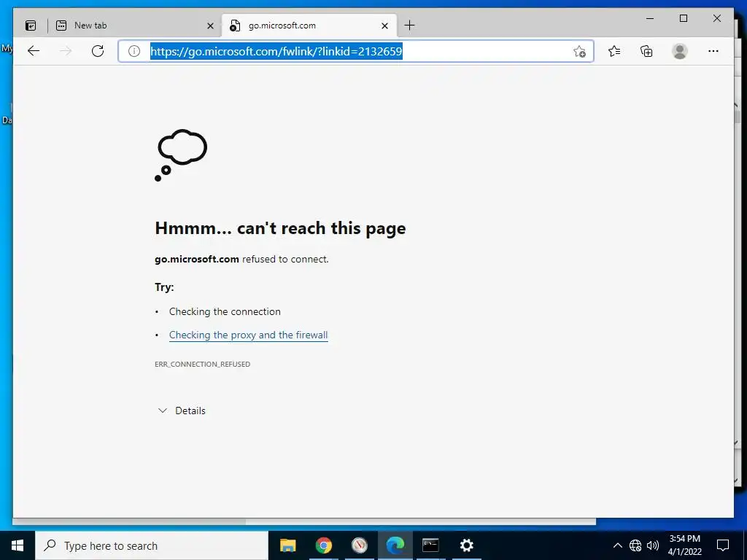Open the notification center icon
Image resolution: width=747 pixels, height=560 pixels.
(723, 545)
